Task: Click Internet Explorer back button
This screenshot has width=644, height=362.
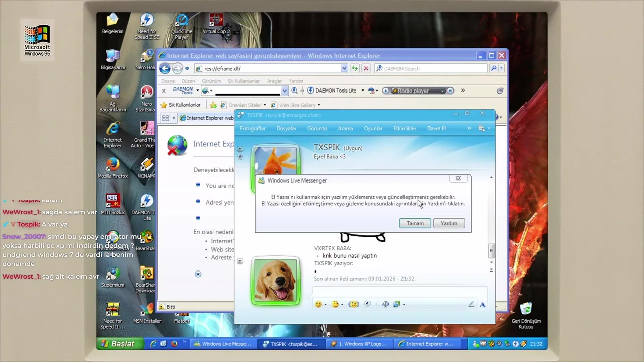Action: [x=165, y=69]
